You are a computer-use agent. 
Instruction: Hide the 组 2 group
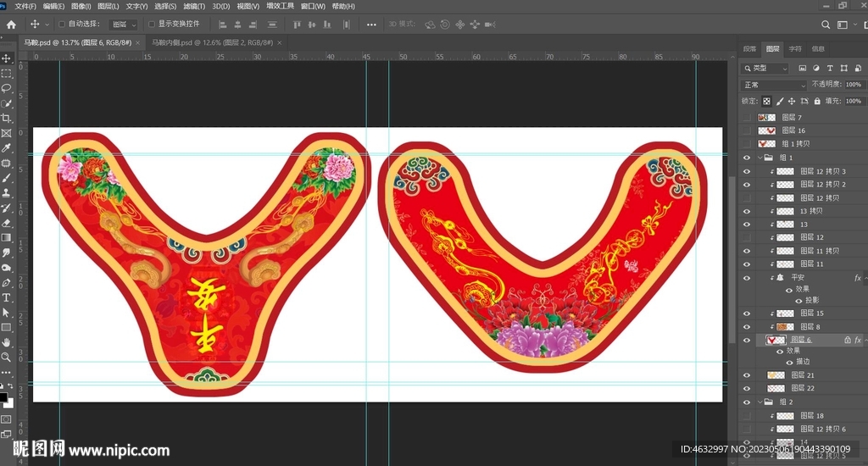point(747,402)
